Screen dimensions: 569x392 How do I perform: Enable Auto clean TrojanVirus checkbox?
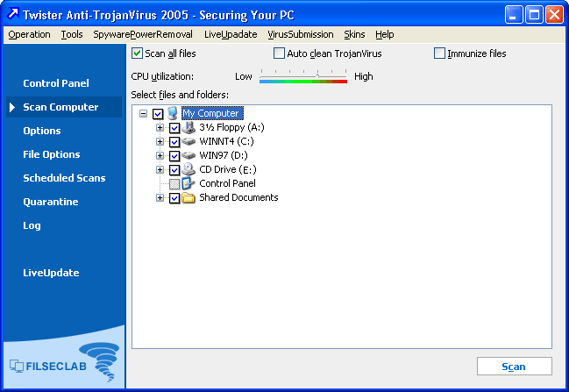pos(280,53)
